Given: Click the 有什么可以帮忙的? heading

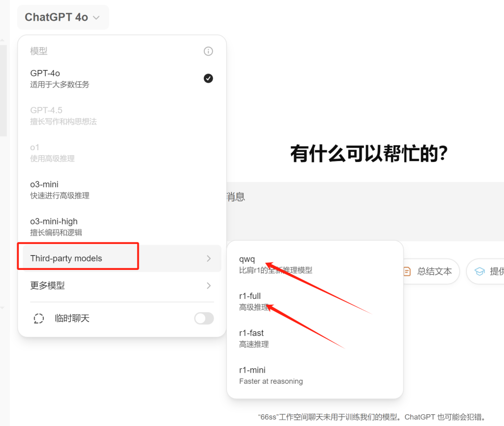Looking at the screenshot, I should click(x=369, y=153).
